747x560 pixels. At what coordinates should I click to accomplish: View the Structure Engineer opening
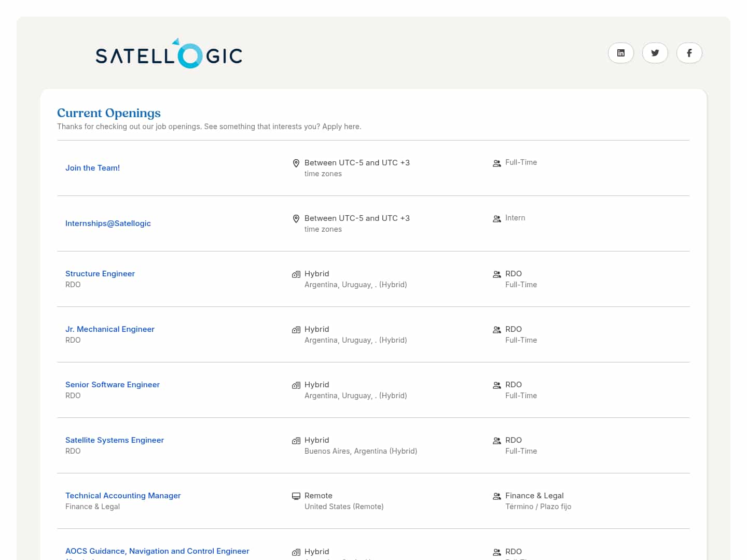click(100, 274)
